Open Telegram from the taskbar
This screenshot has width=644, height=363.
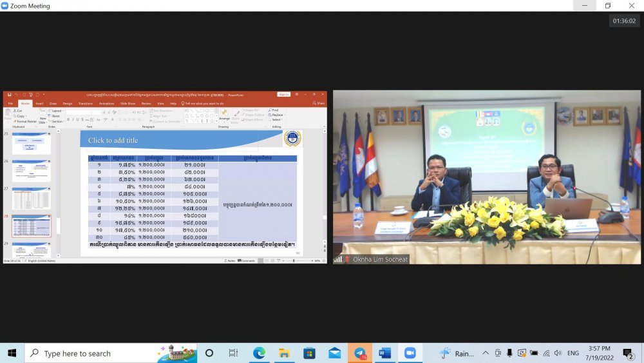click(x=359, y=353)
